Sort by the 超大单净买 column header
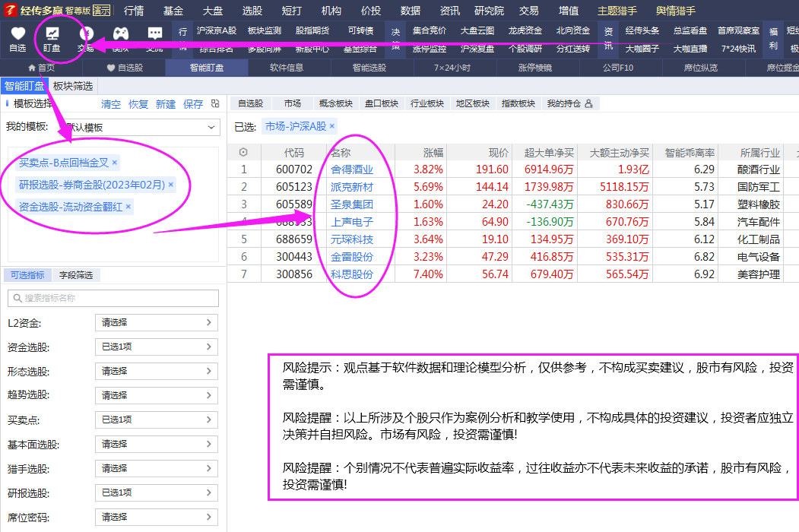799x532 pixels. click(550, 152)
